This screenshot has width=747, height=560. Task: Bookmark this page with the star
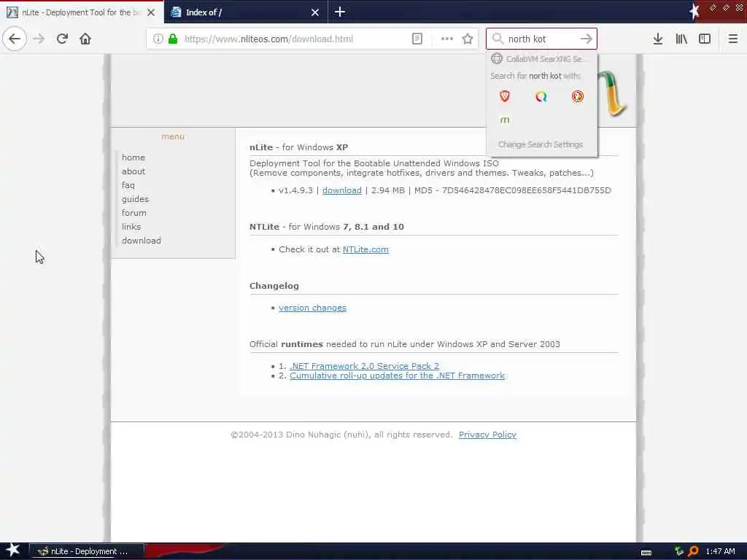[x=468, y=39]
